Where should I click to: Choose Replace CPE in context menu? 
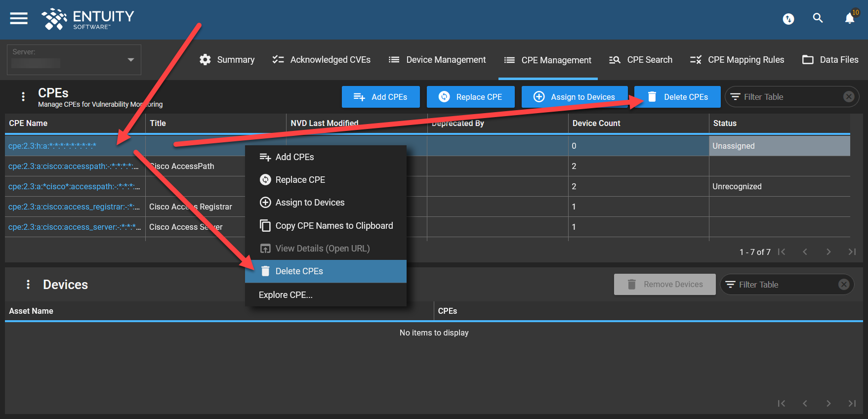click(x=326, y=180)
